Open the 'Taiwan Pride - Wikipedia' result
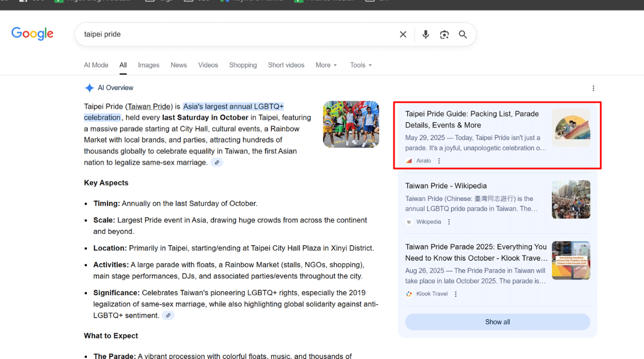 click(446, 186)
